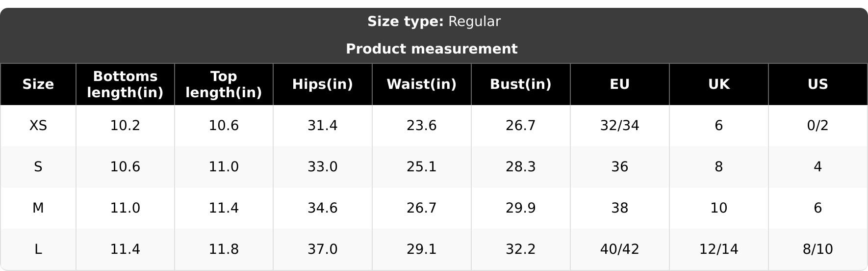Select the Bottoms length(in) header
This screenshot has width=868, height=271.
click(125, 84)
